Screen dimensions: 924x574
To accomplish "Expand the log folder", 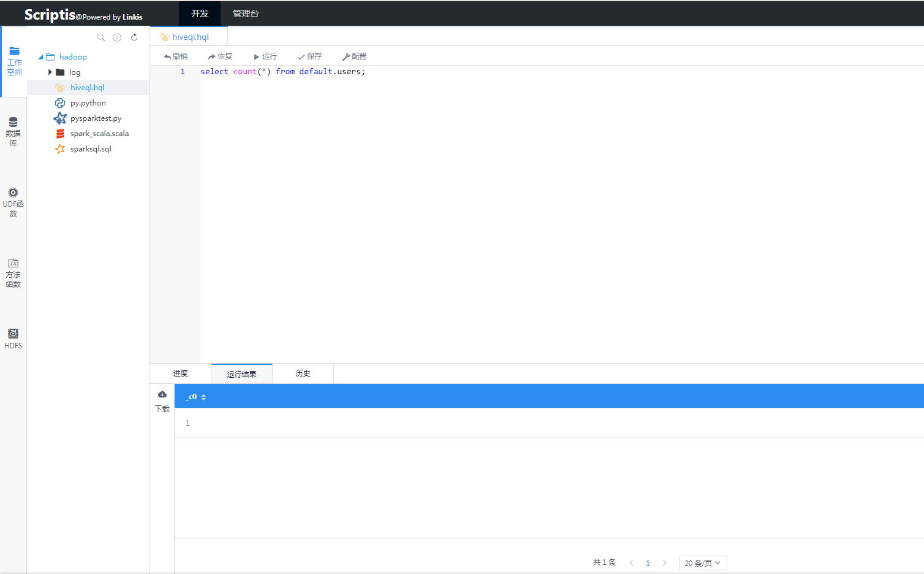I will (50, 72).
